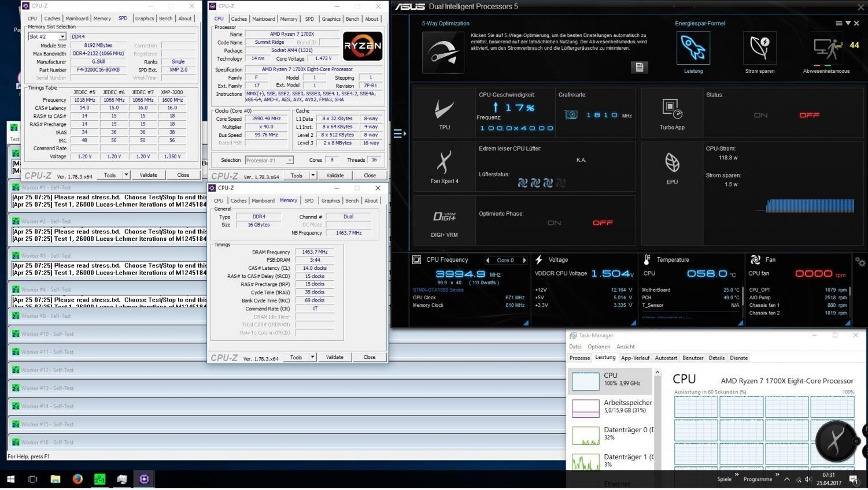868x490 pixels.
Task: Select Datenträger 0 in Task-Manager sidebar
Action: [x=611, y=435]
